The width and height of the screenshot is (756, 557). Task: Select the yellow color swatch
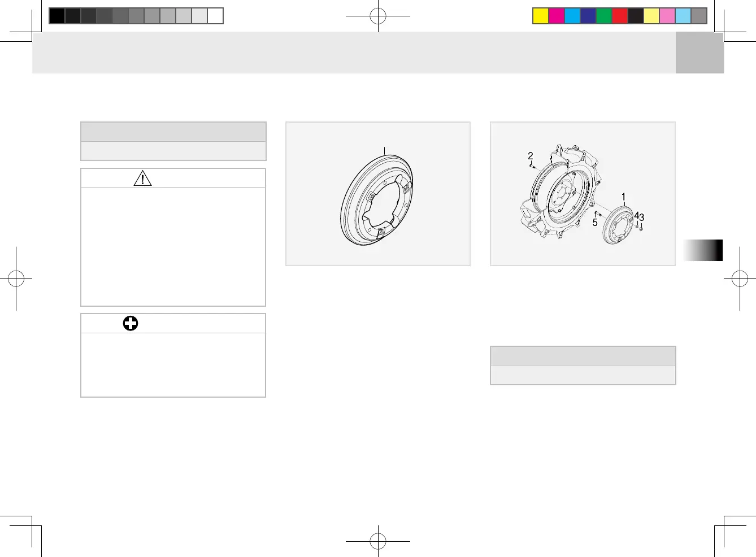pyautogui.click(x=541, y=16)
